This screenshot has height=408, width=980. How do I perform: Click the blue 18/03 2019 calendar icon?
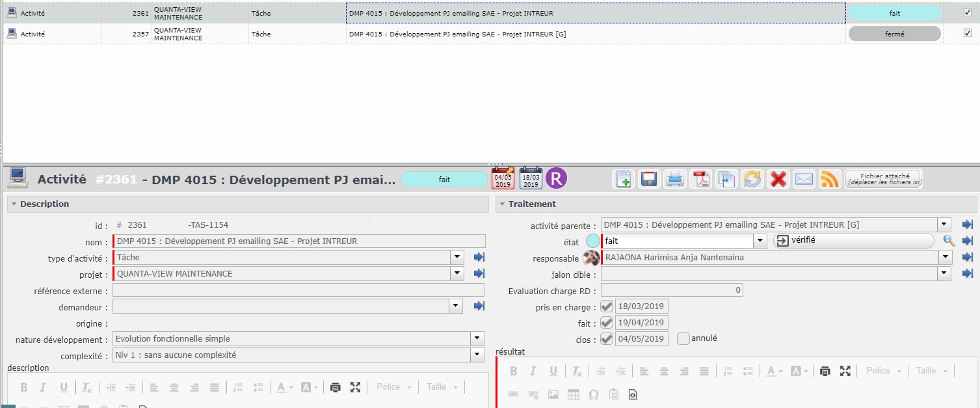[531, 178]
